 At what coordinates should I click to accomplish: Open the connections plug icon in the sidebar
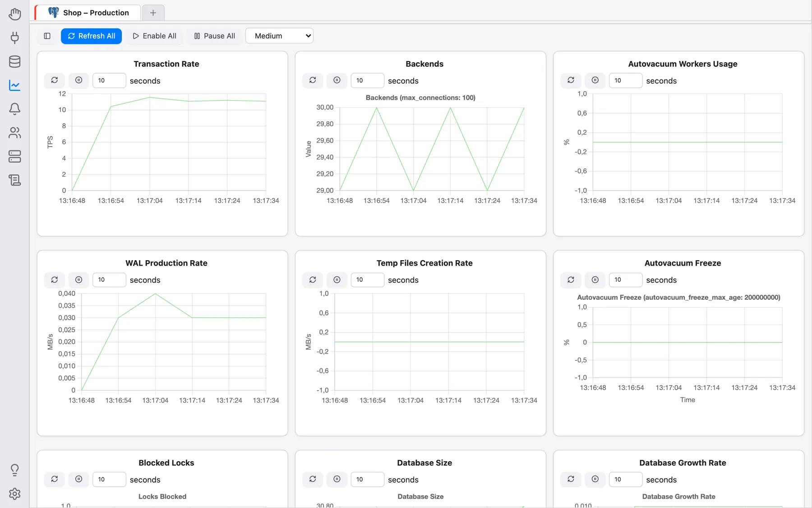click(14, 37)
